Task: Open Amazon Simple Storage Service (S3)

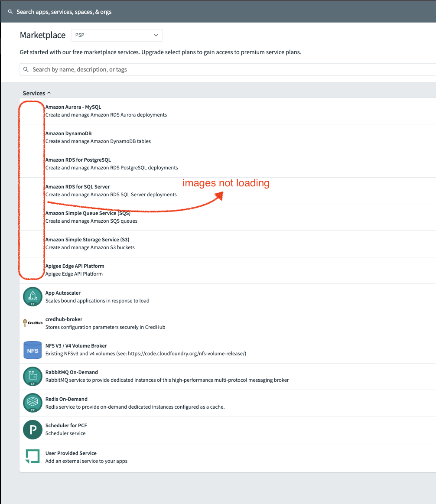Action: 87,240
